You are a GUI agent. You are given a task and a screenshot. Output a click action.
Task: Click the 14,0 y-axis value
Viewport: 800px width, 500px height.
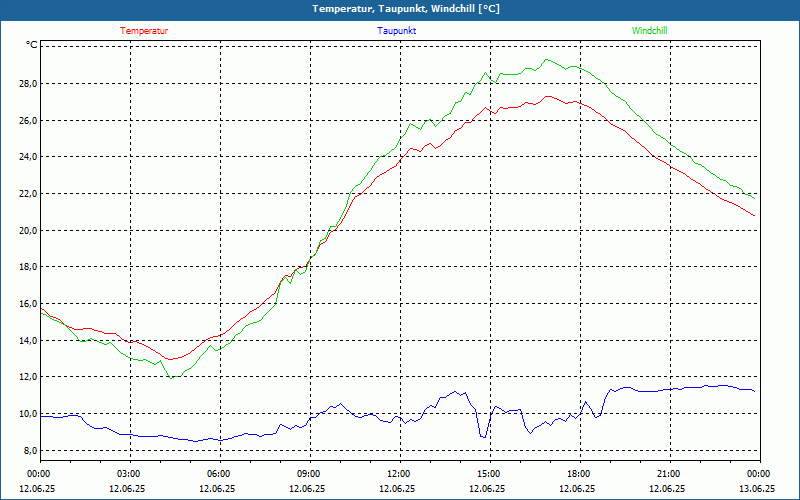pos(28,340)
